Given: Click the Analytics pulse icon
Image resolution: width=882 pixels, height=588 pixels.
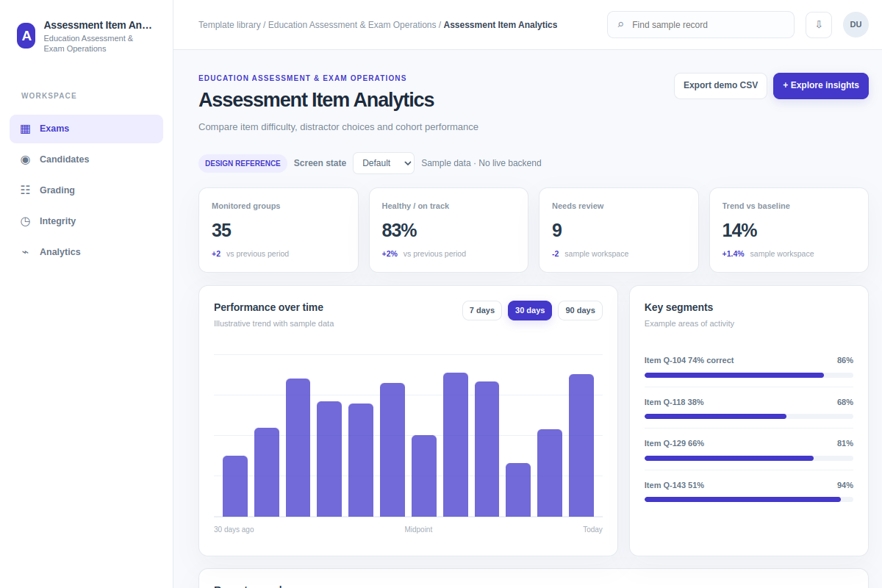Looking at the screenshot, I should point(26,252).
